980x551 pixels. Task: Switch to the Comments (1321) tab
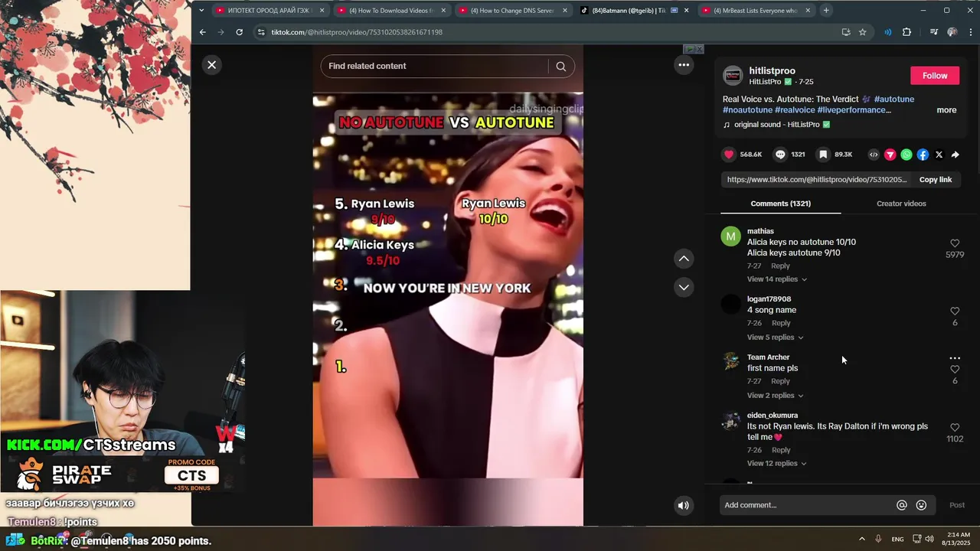point(780,204)
